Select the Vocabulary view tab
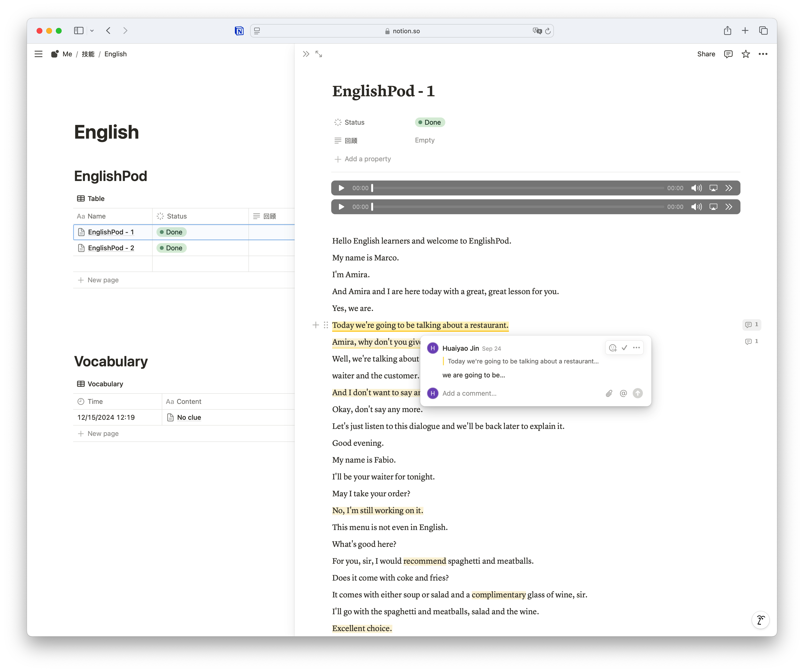 pos(100,384)
